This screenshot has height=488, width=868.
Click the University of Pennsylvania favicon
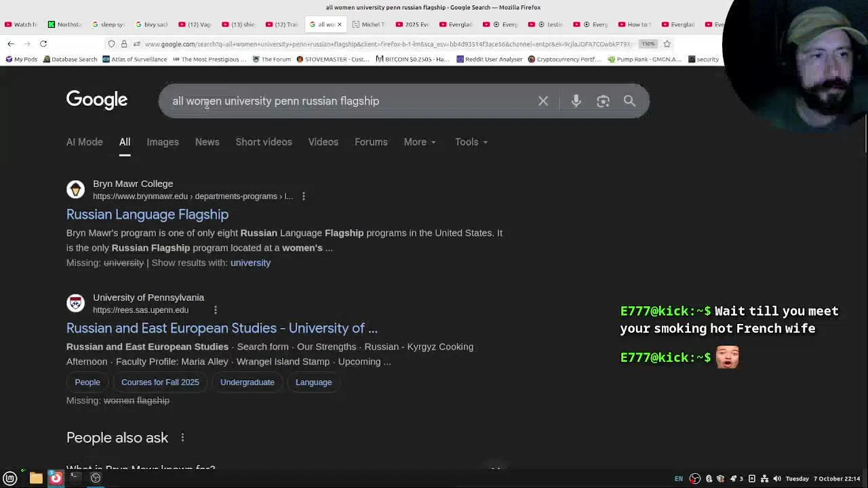(75, 304)
